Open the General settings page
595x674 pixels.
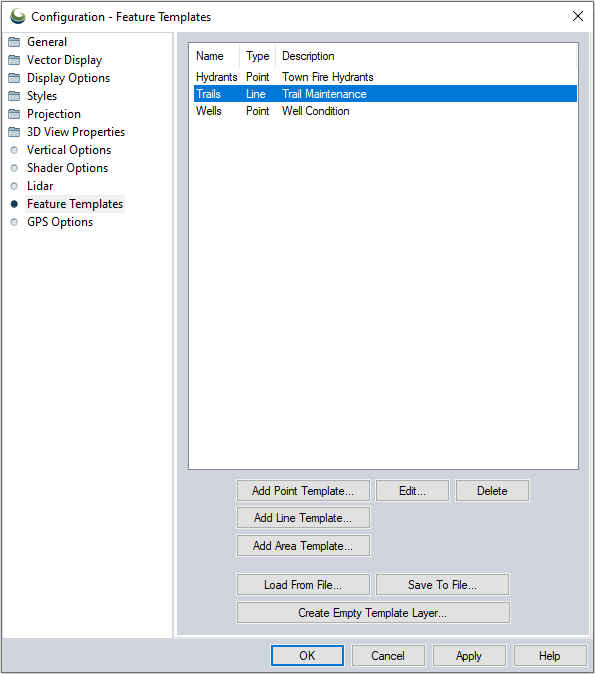point(47,42)
